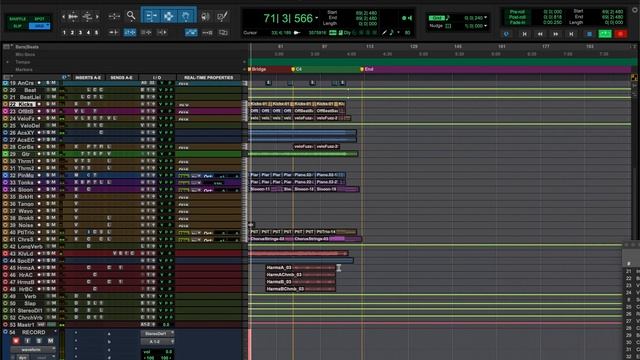The width and height of the screenshot is (640, 360).
Task: Expand the Tempo ruler triangle
Action: pos(7,62)
